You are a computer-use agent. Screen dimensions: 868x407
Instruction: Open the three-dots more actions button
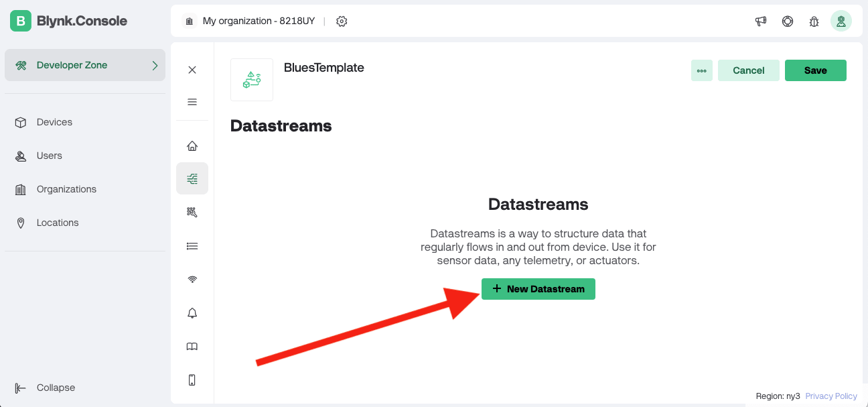(702, 70)
